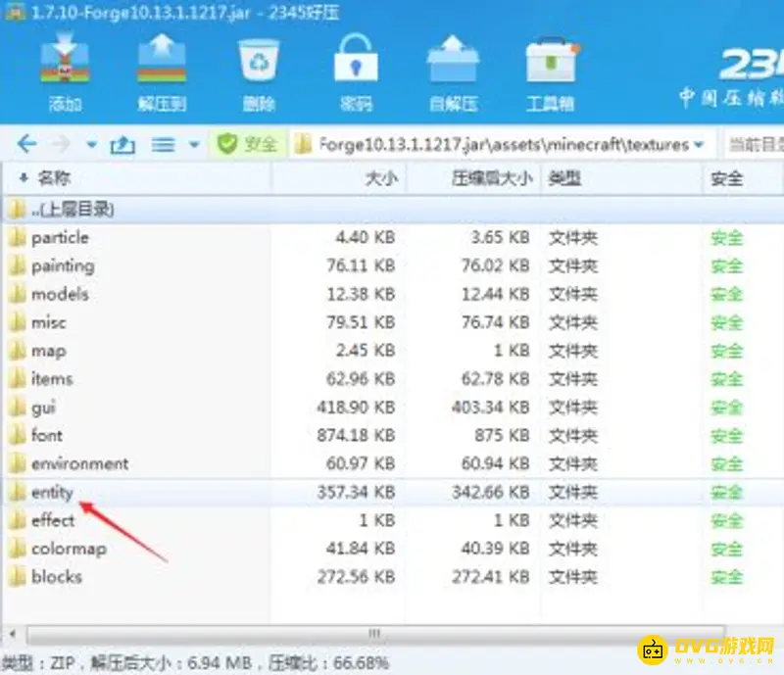This screenshot has width=784, height=675.
Task: Click the Extract To (解压到) icon
Action: pyautogui.click(x=162, y=62)
